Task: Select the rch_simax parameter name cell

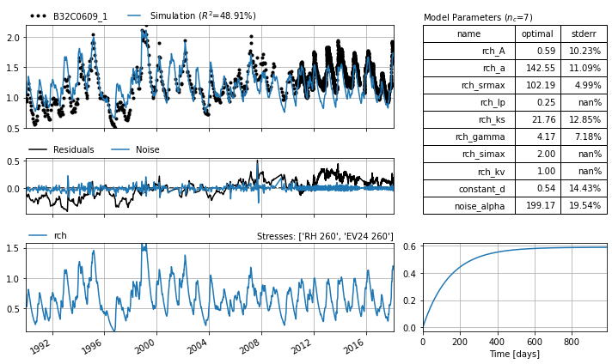Action: click(469, 154)
